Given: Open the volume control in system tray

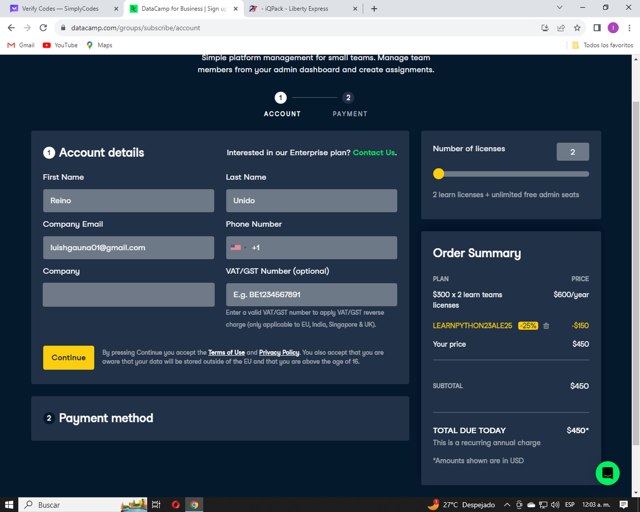Looking at the screenshot, I should (x=555, y=505).
